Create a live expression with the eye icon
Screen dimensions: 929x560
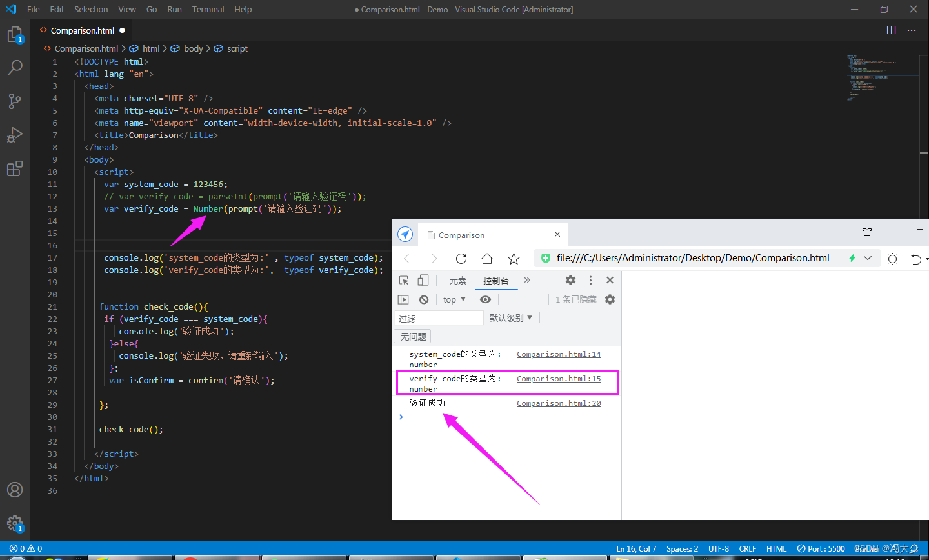tap(486, 299)
